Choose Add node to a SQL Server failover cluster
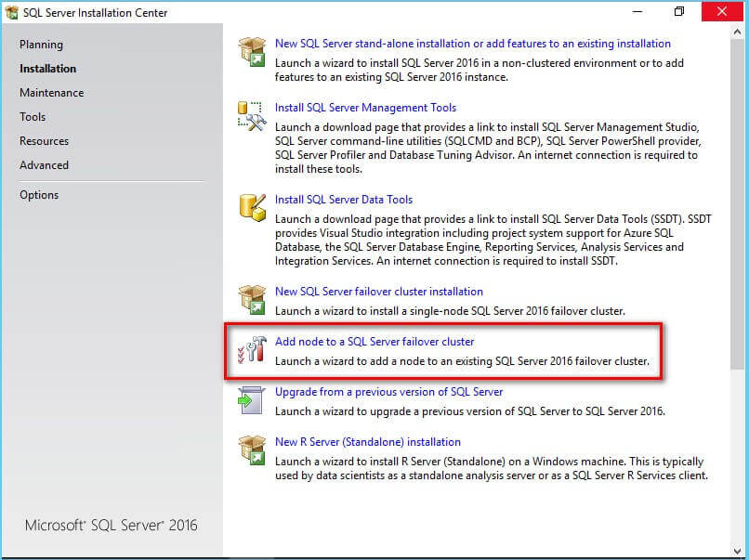The image size is (749, 560). [x=374, y=342]
